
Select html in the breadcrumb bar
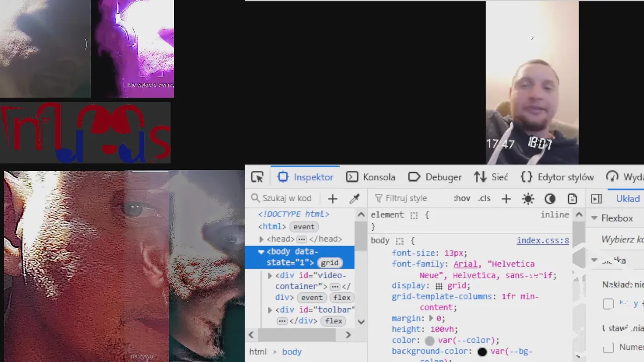pyautogui.click(x=258, y=352)
